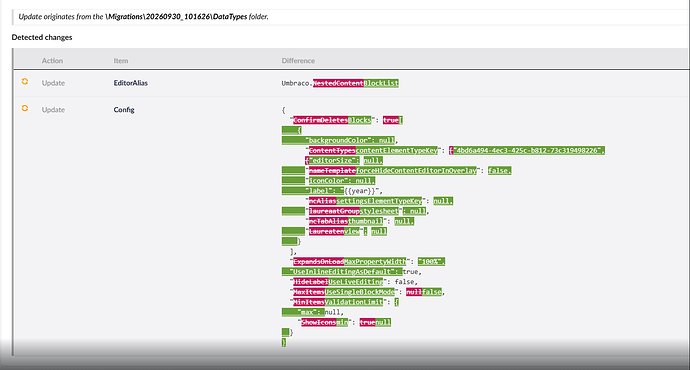Screen dimensions: 690x370
Task: Click the ValidationLimit diff line
Action: (x=344, y=302)
